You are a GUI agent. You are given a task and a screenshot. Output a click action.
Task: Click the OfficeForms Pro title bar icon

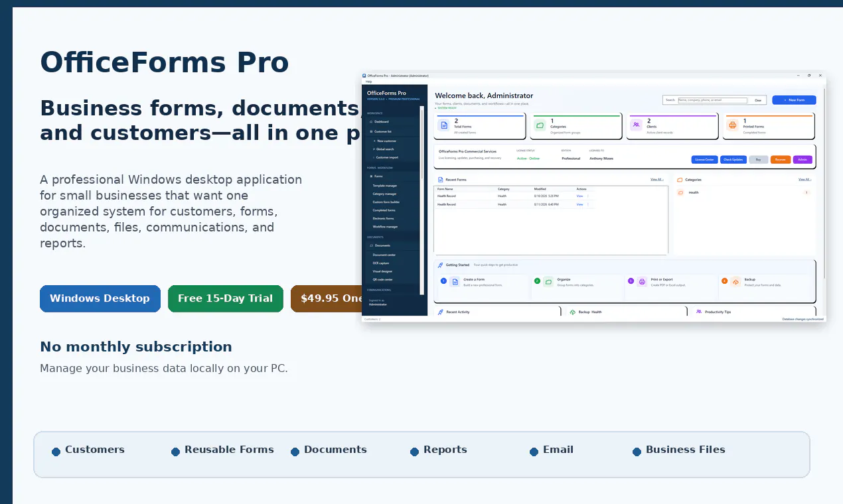click(364, 76)
